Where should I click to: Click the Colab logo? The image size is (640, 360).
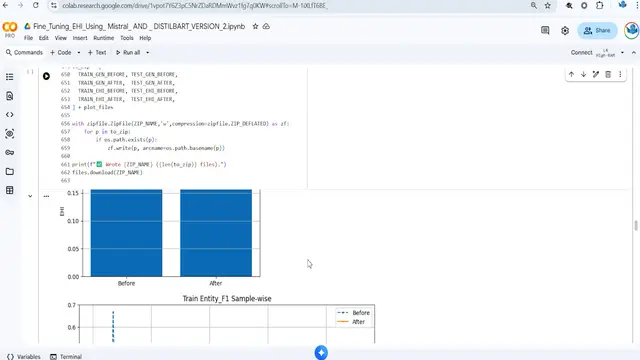(x=10, y=27)
